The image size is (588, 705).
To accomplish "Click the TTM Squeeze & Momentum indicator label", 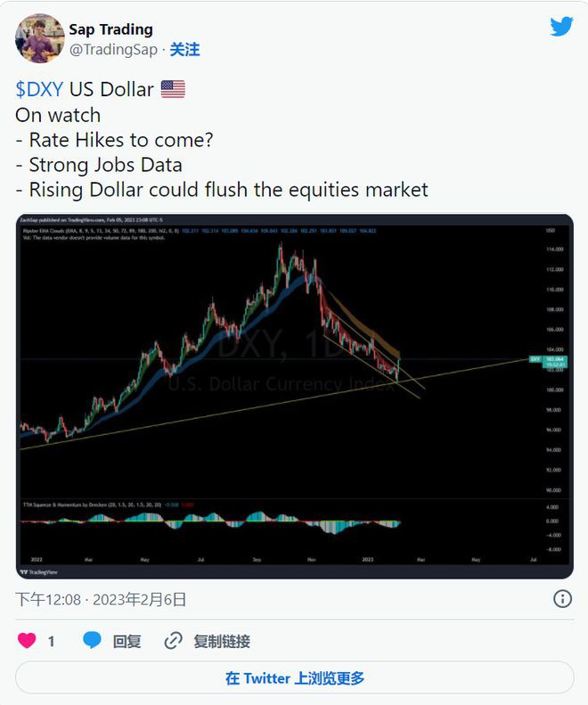I will point(89,504).
